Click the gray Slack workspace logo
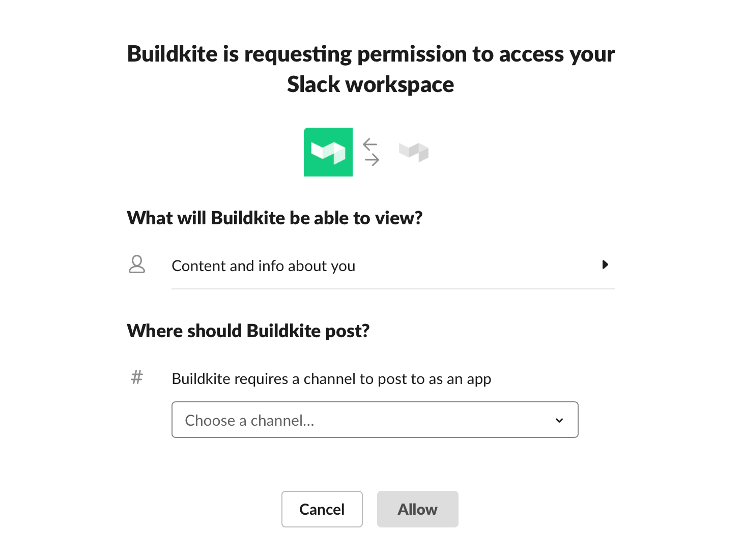 (413, 152)
